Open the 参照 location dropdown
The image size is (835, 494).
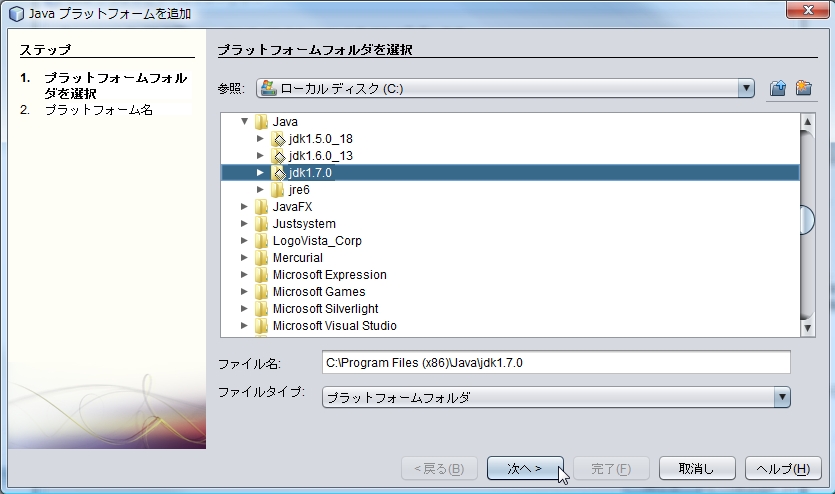click(745, 88)
